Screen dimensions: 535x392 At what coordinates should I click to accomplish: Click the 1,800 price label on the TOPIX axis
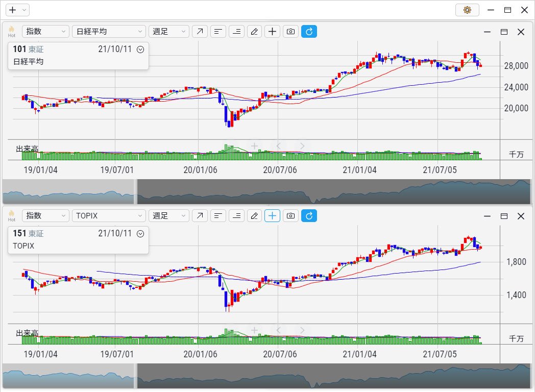516,262
